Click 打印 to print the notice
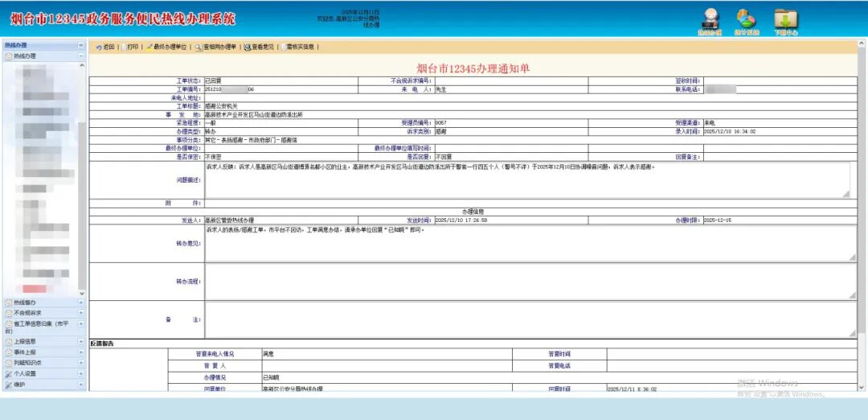Screen dimensions: 868x420 (129, 47)
